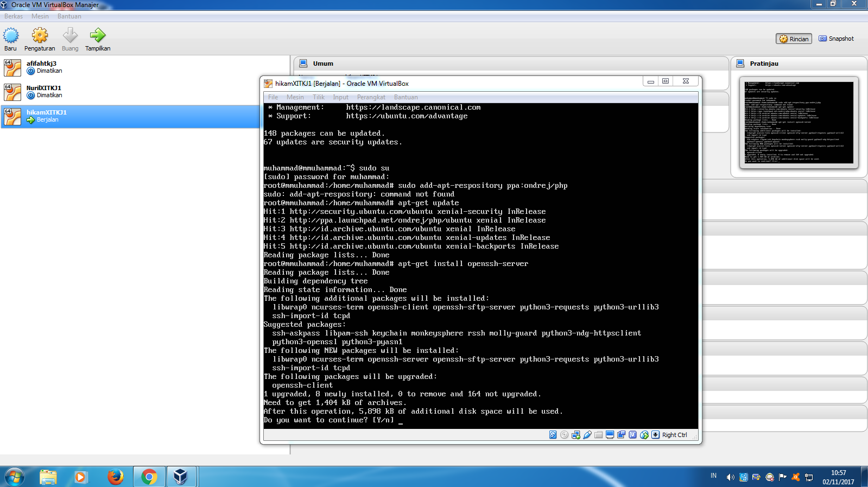Switch to Snapshot view

pyautogui.click(x=836, y=39)
